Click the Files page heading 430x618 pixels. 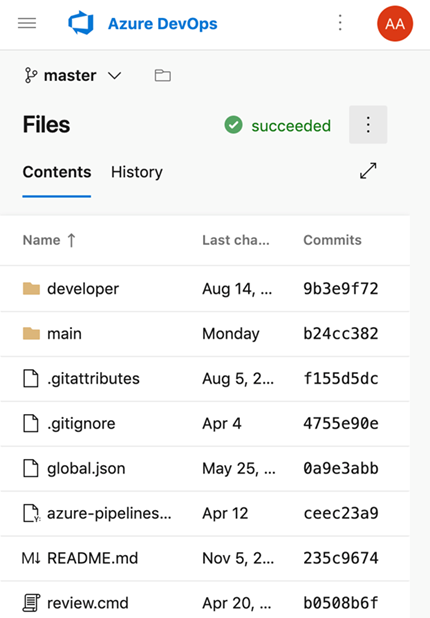tap(47, 125)
